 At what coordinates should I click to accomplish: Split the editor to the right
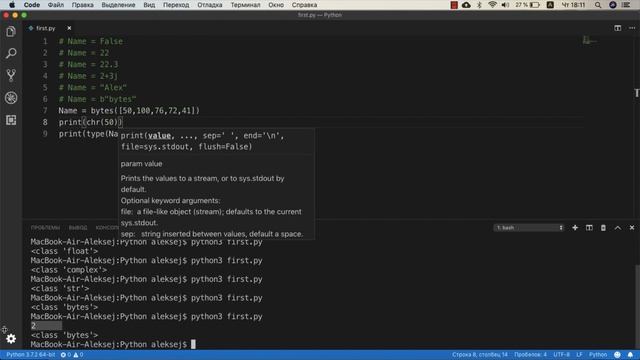(618, 28)
